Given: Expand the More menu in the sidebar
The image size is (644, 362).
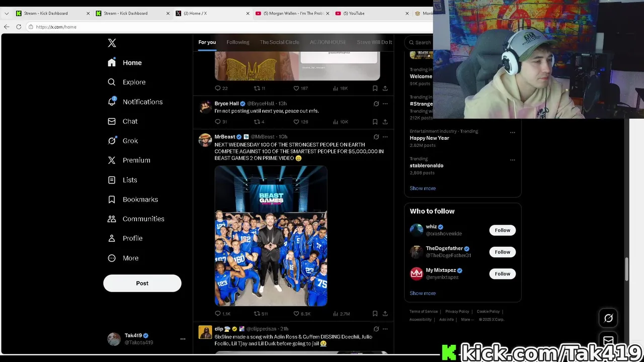Looking at the screenshot, I should (x=123, y=258).
